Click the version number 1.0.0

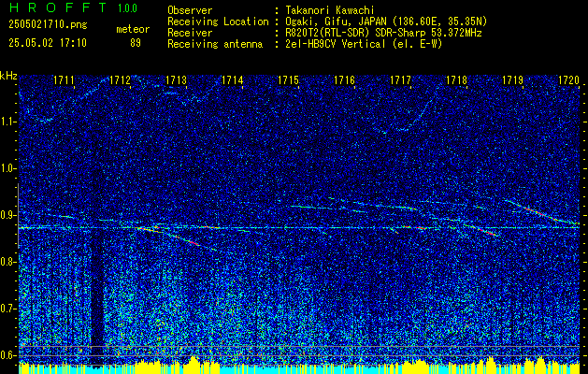(127, 8)
